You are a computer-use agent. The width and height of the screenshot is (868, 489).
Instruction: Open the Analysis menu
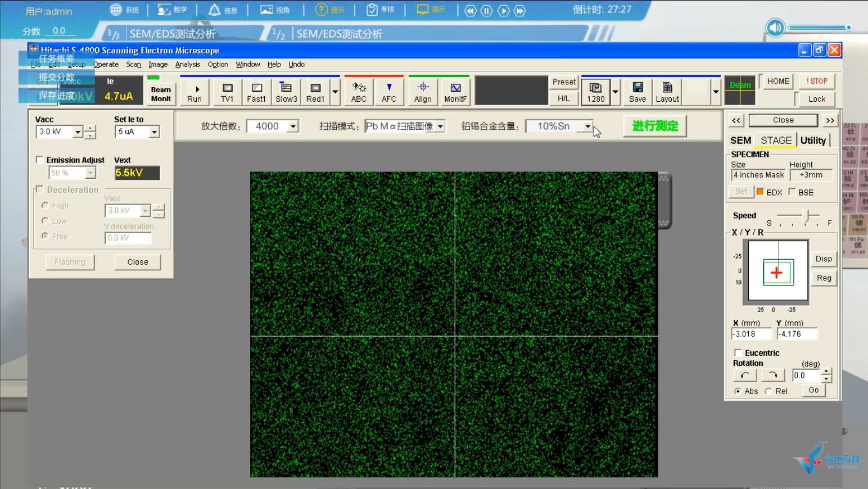point(188,65)
